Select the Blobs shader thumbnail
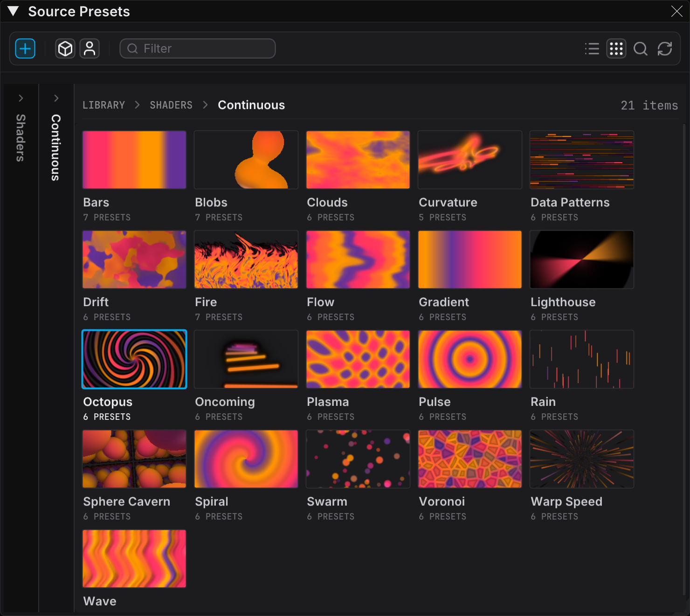Screen dimensions: 690x616 tap(246, 160)
